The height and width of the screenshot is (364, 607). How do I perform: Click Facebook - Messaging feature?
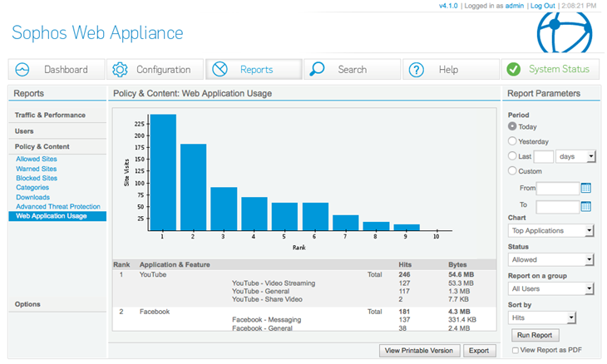point(266,320)
